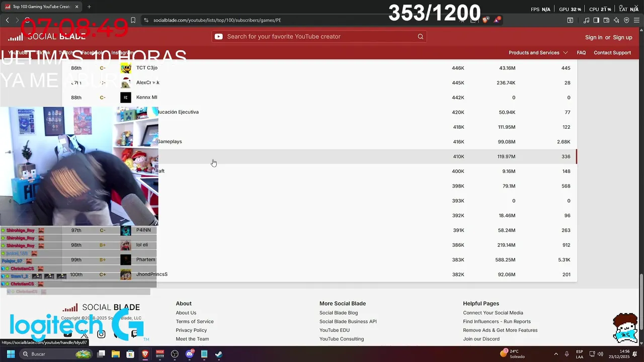Bookmark this page with the bookmark icon
644x362 pixels.
pos(133,20)
